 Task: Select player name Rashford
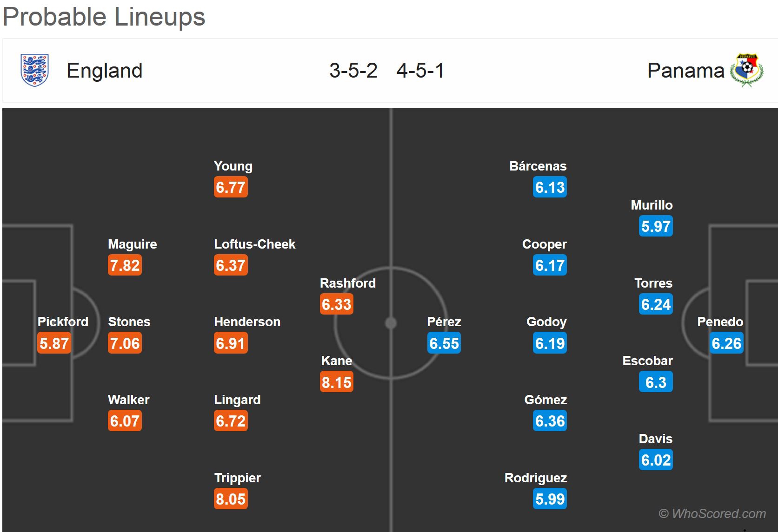(347, 283)
